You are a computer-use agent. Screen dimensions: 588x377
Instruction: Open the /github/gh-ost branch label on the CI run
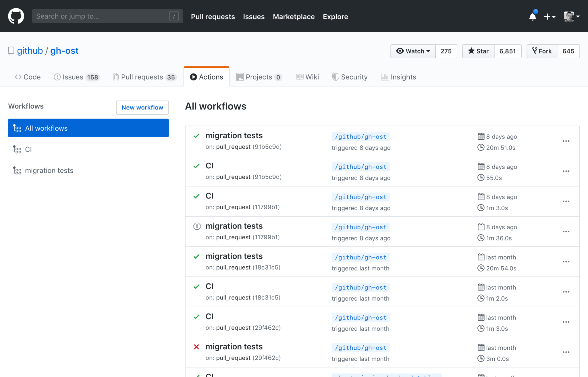(360, 167)
